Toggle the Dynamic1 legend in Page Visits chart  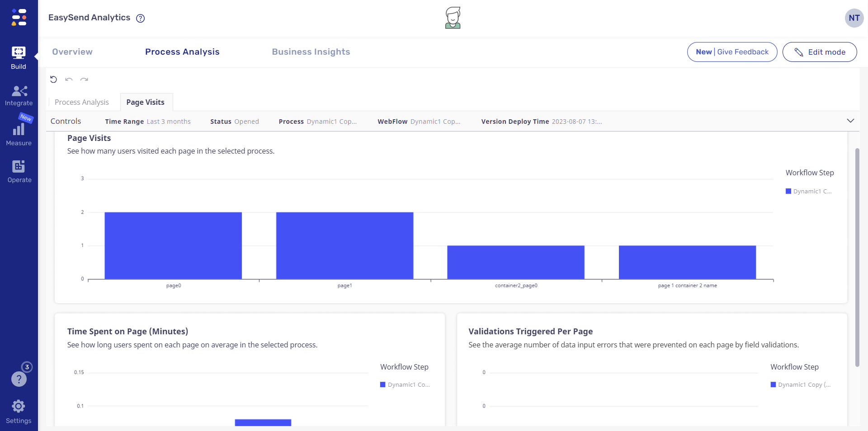coord(808,191)
